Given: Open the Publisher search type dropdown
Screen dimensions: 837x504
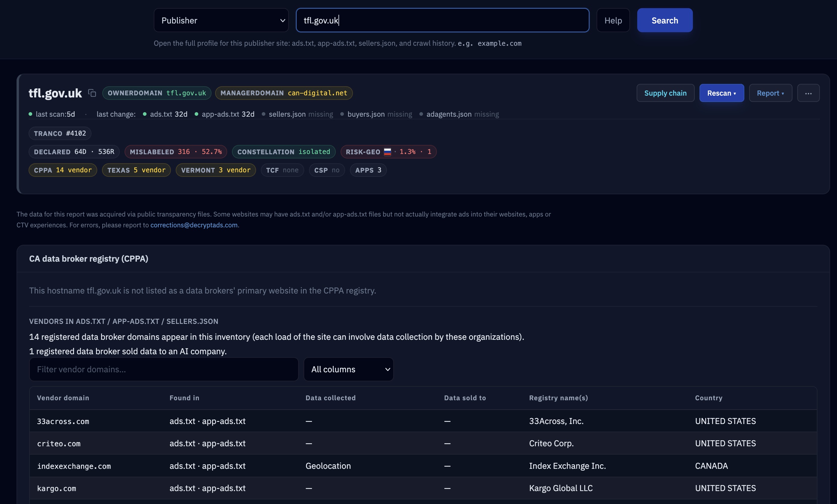Looking at the screenshot, I should tap(221, 20).
